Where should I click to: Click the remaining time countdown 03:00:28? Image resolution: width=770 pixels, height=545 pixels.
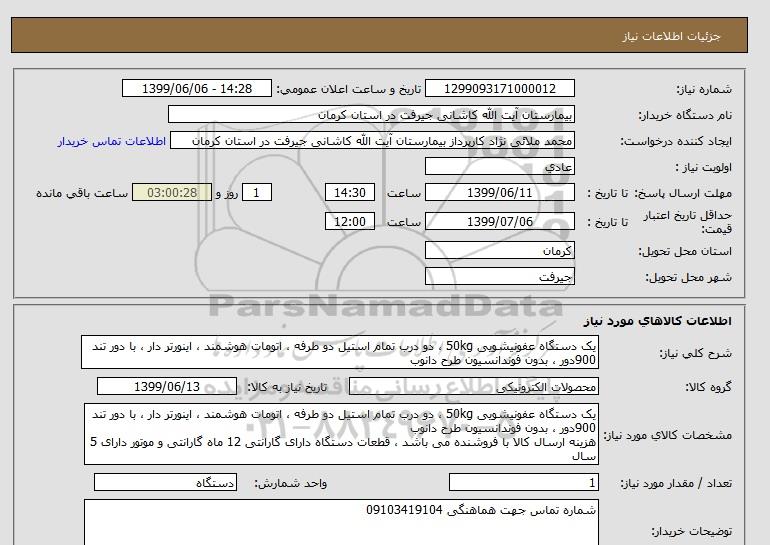point(172,192)
